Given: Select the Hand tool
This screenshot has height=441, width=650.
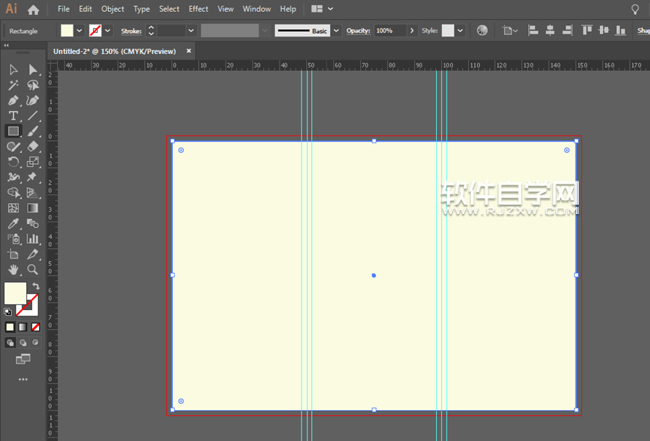Looking at the screenshot, I should [14, 269].
